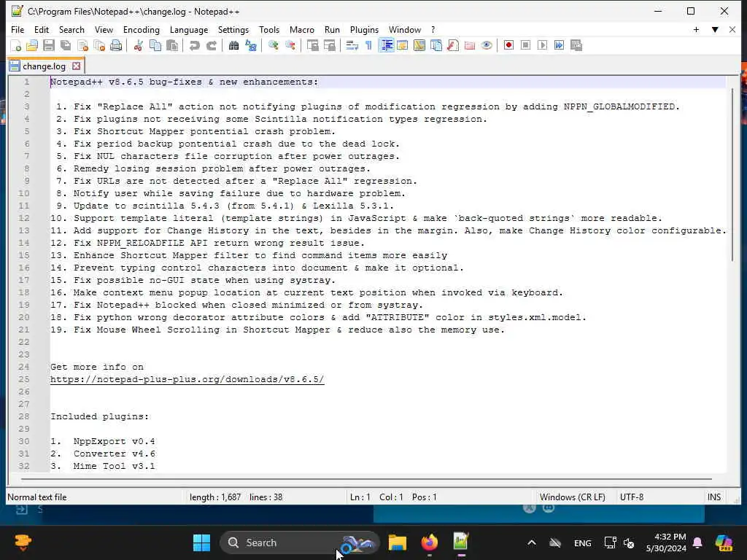Click the Print toolbar icon
Screen dimensions: 747x560
116,46
